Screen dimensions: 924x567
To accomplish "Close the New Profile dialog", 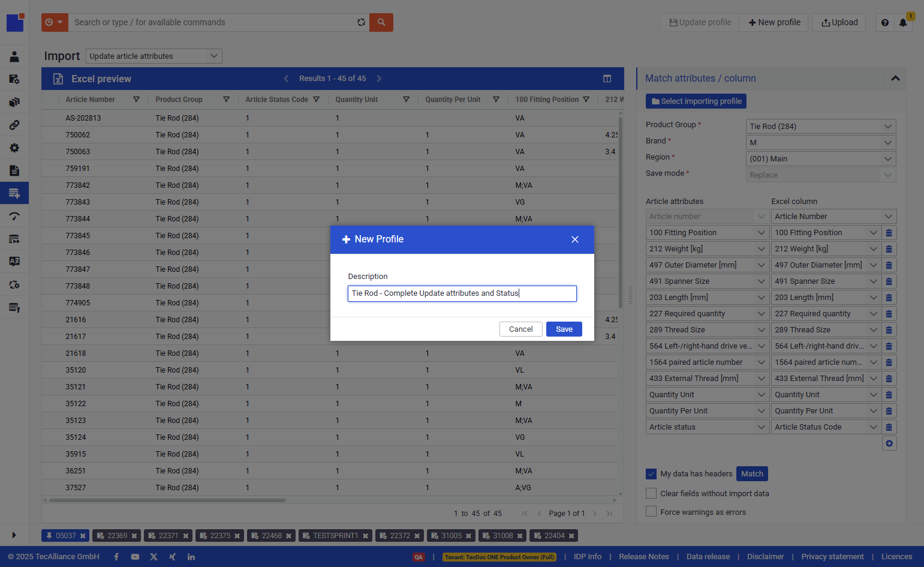I will pyautogui.click(x=575, y=239).
